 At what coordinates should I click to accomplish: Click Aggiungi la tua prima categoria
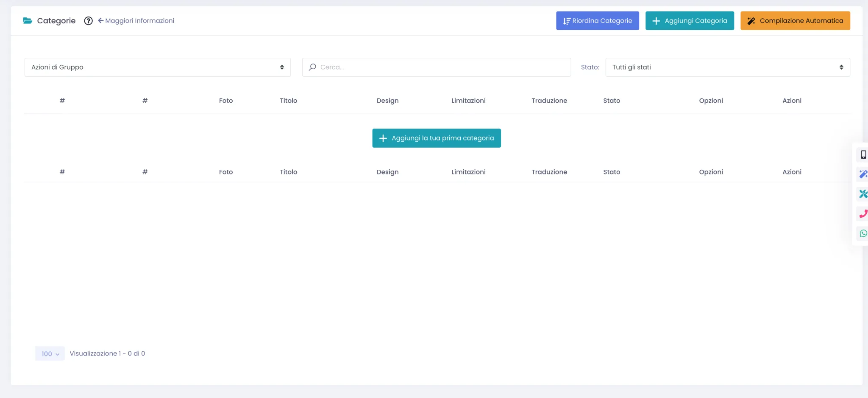click(437, 138)
